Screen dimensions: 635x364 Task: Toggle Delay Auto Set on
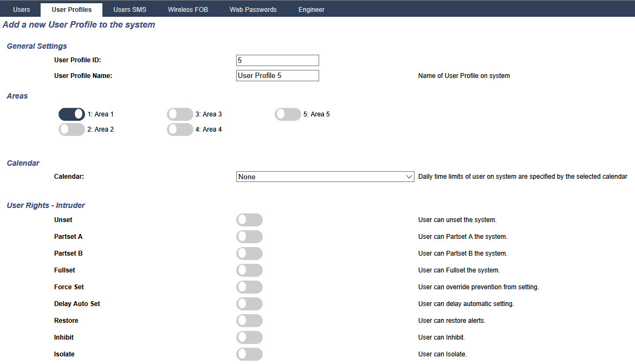point(249,304)
